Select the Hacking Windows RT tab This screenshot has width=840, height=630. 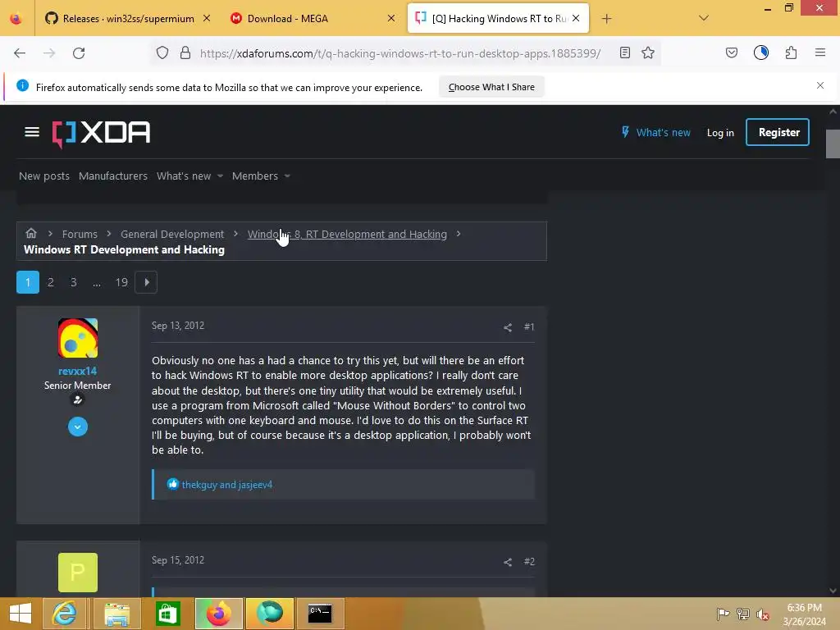click(498, 19)
